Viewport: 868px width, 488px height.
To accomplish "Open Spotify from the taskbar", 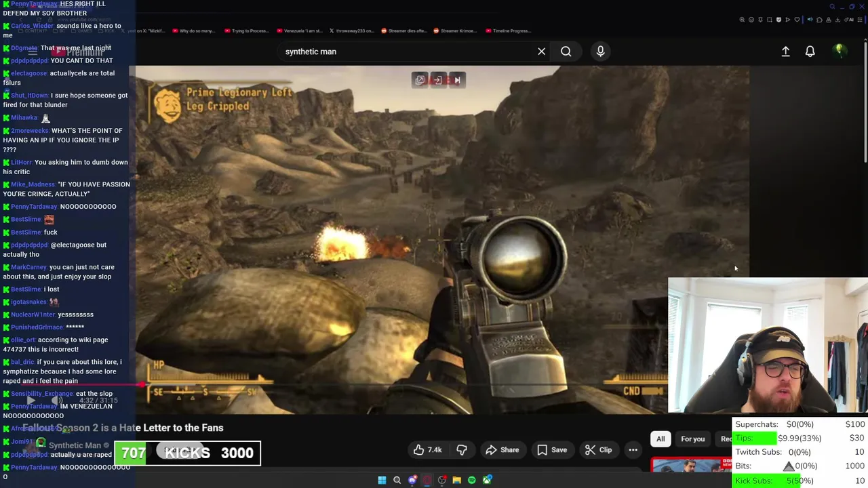I will pos(471,481).
